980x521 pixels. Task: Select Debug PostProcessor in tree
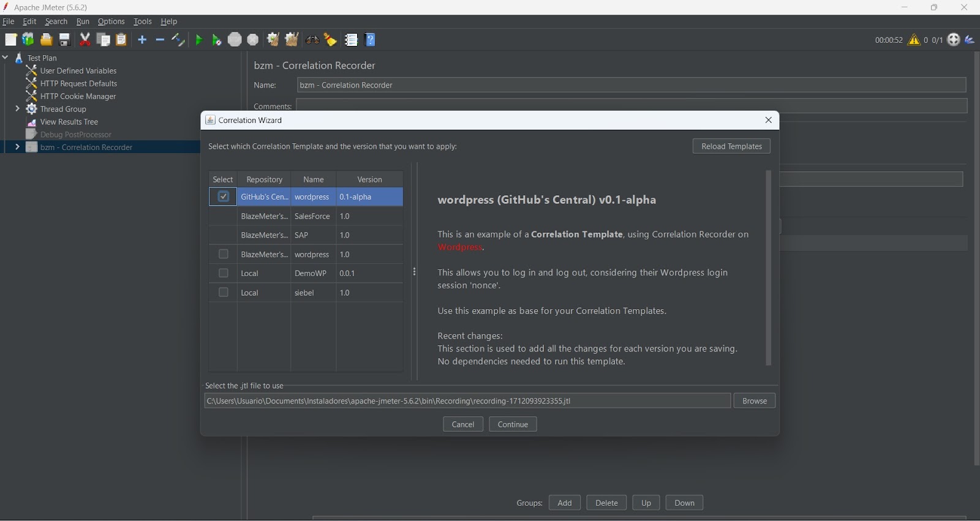(76, 135)
